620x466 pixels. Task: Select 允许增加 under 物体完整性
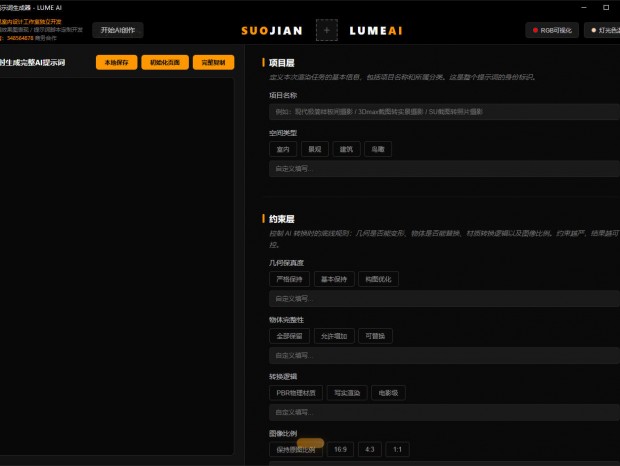tap(334, 336)
